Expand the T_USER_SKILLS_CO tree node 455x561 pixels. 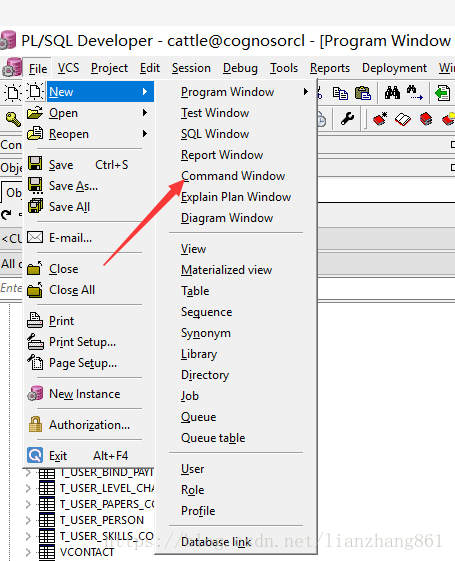pos(28,536)
